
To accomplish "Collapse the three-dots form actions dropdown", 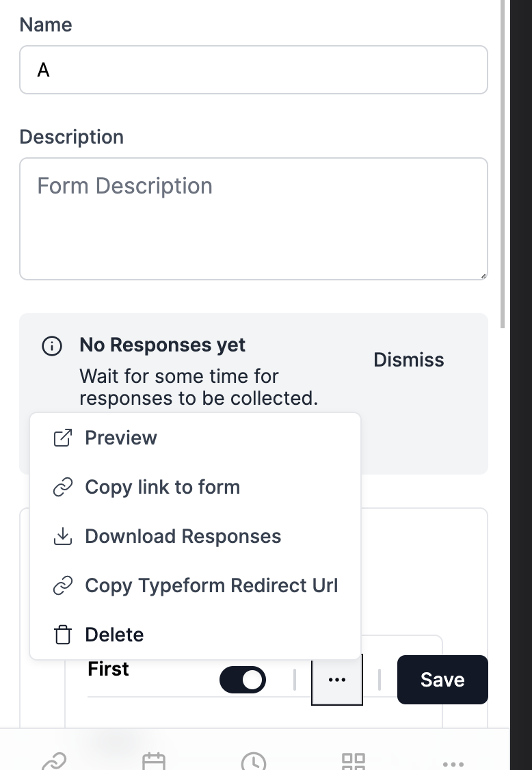I will coord(337,680).
